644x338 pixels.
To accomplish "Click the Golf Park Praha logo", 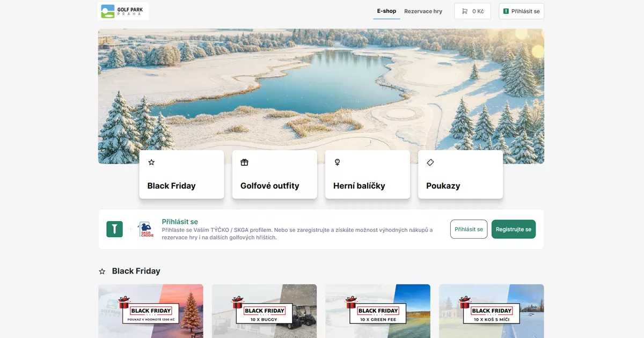I will tap(123, 11).
